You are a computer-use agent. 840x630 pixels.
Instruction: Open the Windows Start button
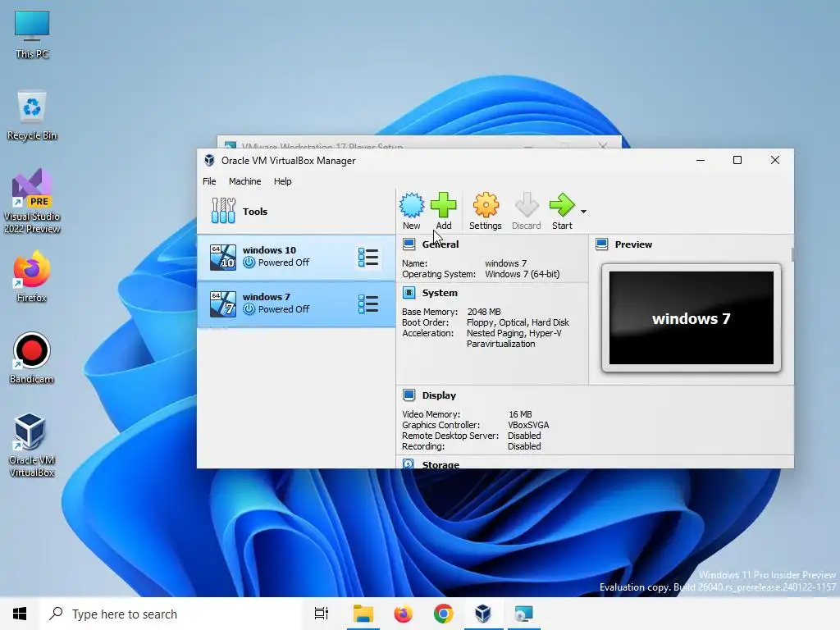[20, 614]
